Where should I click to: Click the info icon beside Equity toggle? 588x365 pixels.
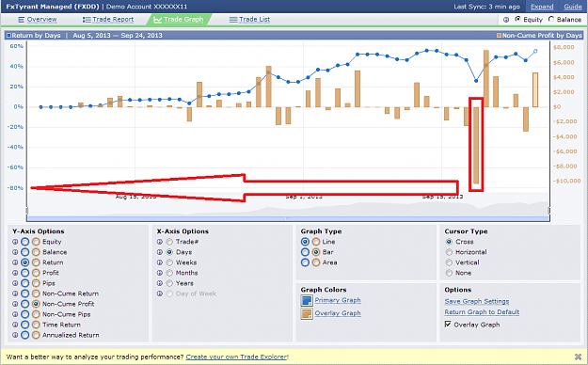pos(506,20)
